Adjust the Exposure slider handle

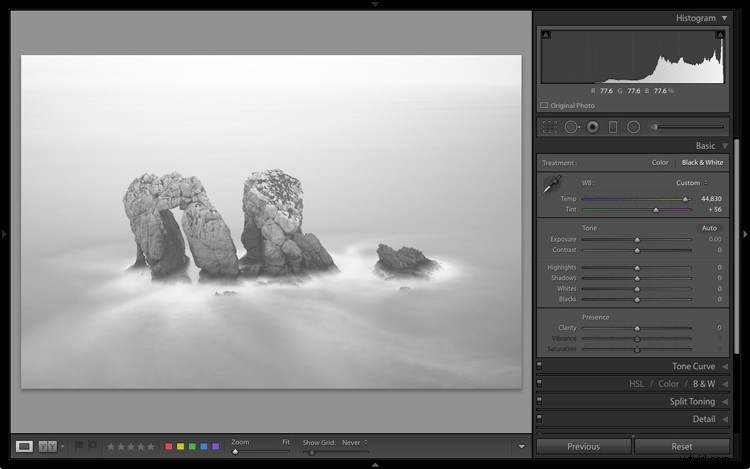[x=637, y=240]
